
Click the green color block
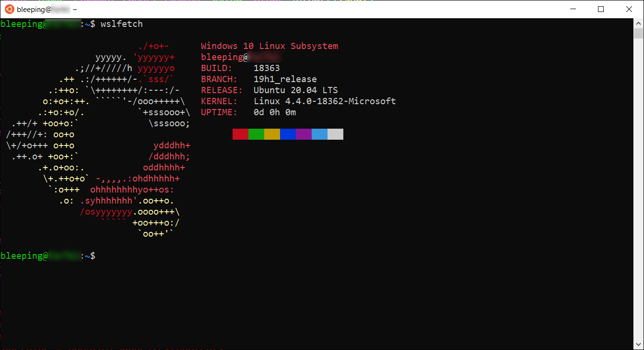(256, 134)
